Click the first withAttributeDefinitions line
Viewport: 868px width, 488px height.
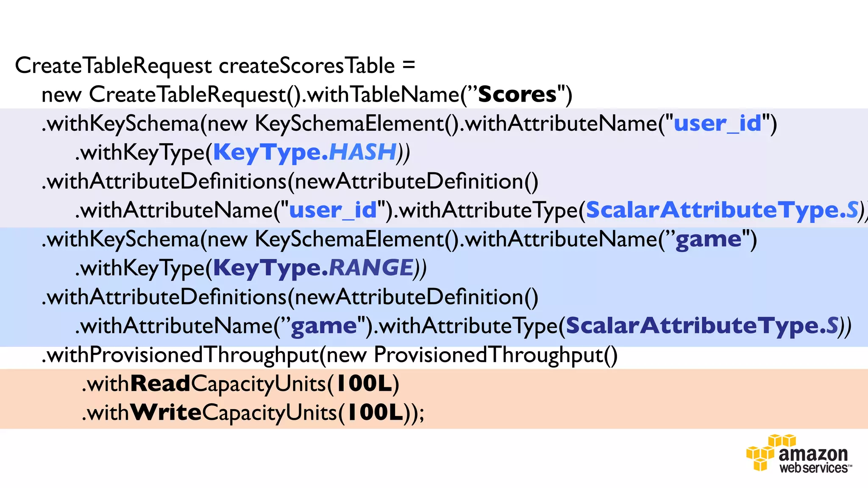point(290,181)
